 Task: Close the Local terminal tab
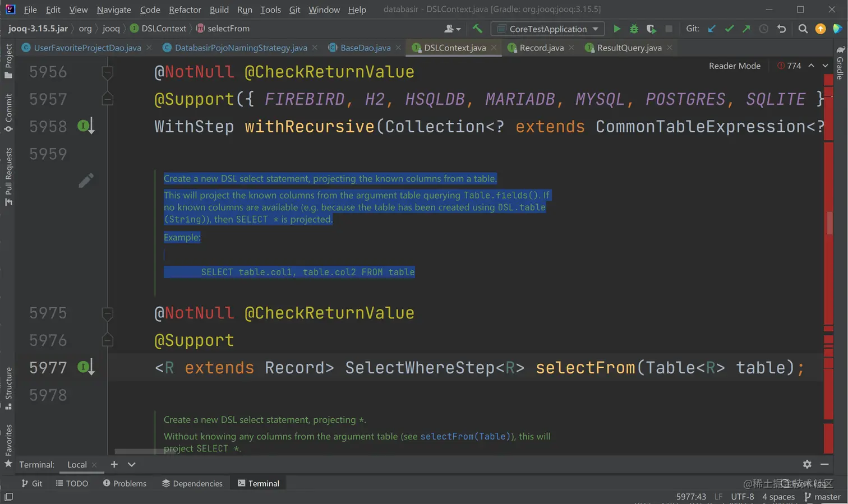[x=94, y=465]
